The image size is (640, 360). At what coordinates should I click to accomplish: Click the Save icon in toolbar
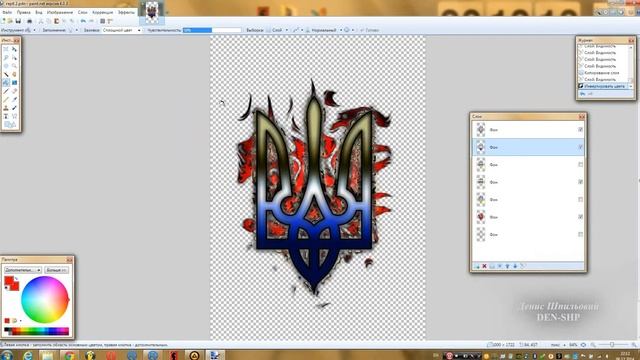click(18, 21)
